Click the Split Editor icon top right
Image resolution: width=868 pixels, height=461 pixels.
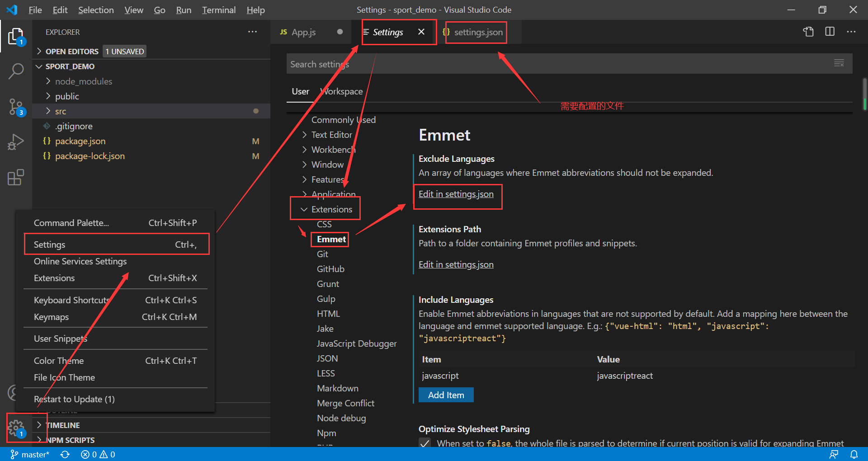point(830,32)
